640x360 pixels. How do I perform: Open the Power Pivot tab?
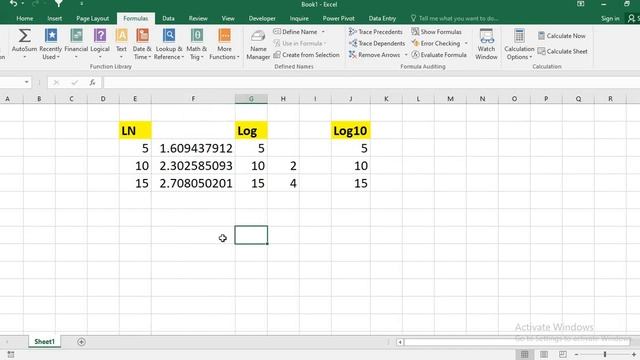click(338, 18)
